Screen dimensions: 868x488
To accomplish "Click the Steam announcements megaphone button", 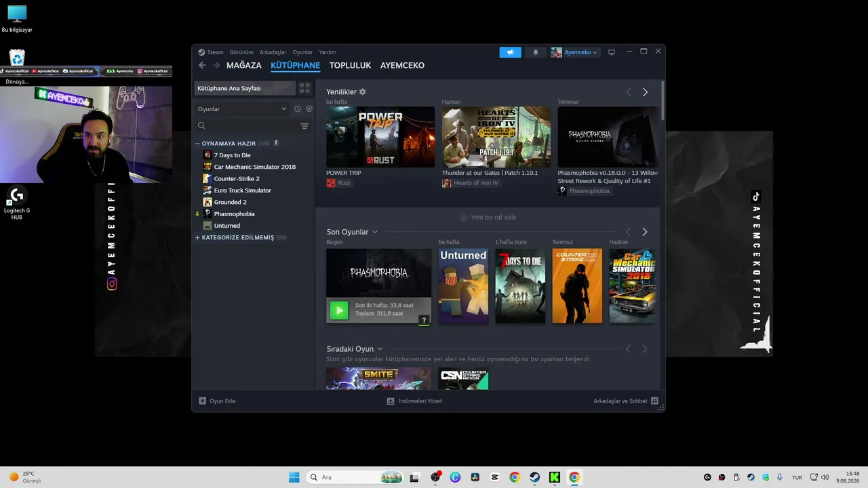I will pos(510,52).
